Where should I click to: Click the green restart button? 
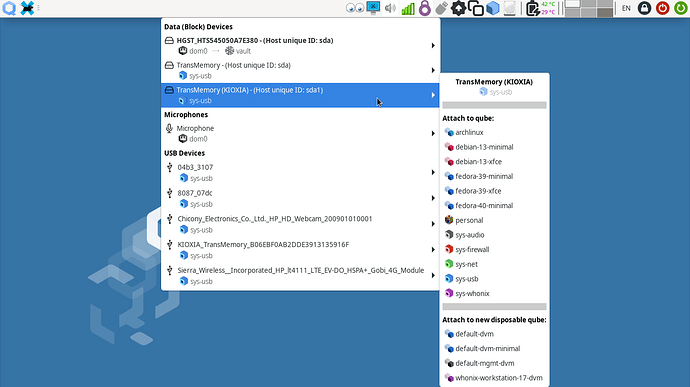[x=681, y=8]
